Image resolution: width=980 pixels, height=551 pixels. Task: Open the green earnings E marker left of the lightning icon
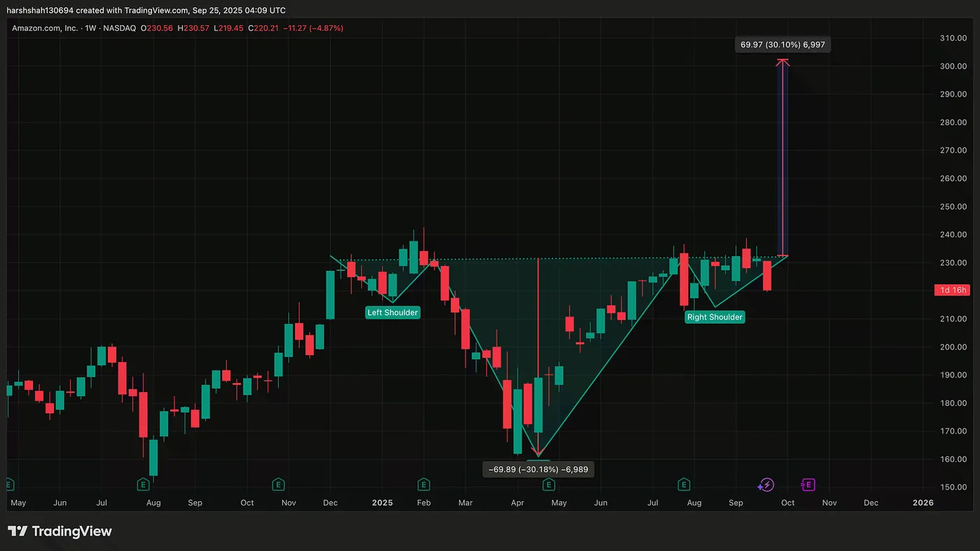point(684,484)
